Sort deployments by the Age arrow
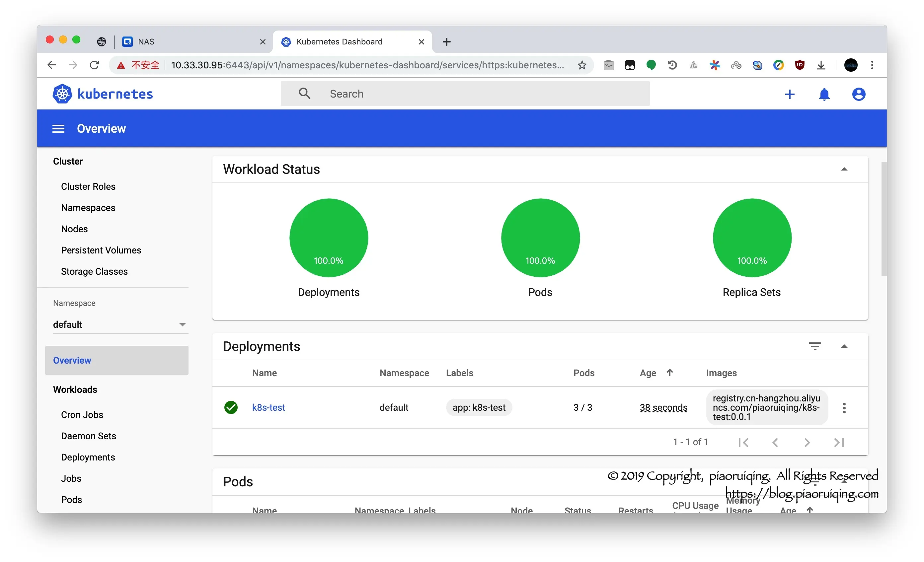This screenshot has width=924, height=562. click(x=669, y=372)
